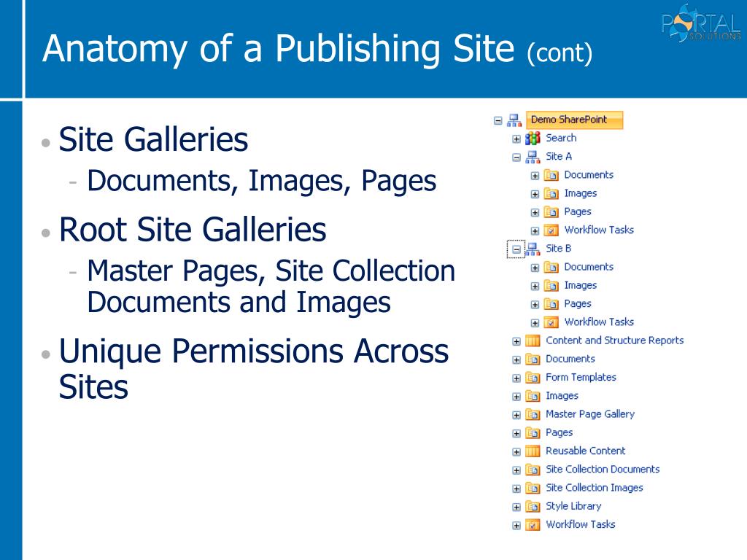Click the Search people icon
This screenshot has height=560, width=747.
[533, 139]
